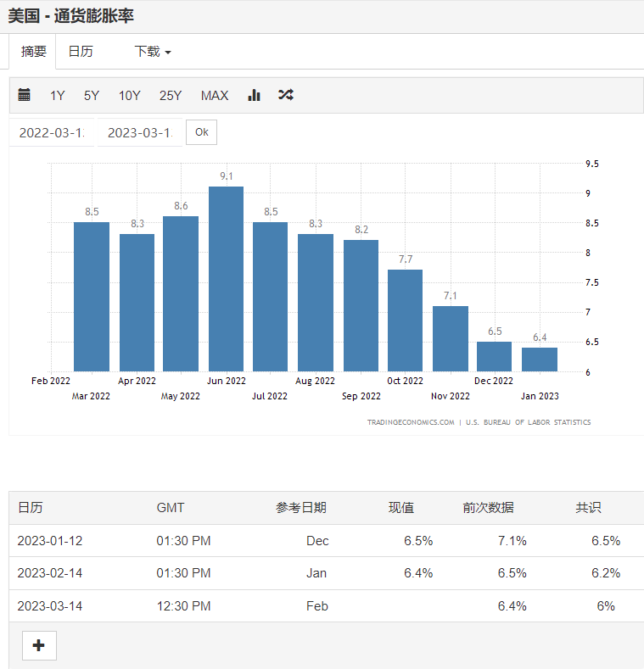The width and height of the screenshot is (644, 669).
Task: Focus the start date field 2022-03
Action: click(52, 132)
